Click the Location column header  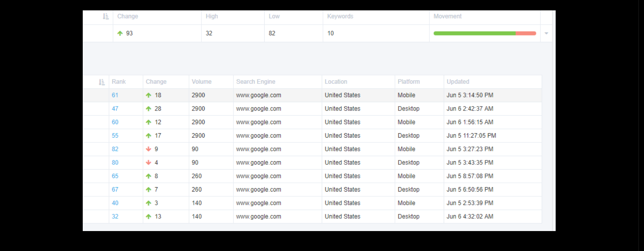[x=336, y=82]
